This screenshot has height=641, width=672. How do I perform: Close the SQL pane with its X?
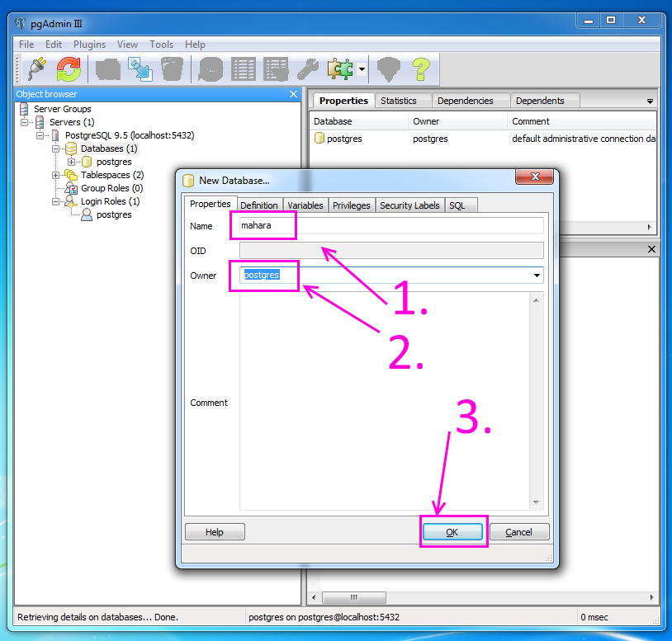click(x=651, y=249)
